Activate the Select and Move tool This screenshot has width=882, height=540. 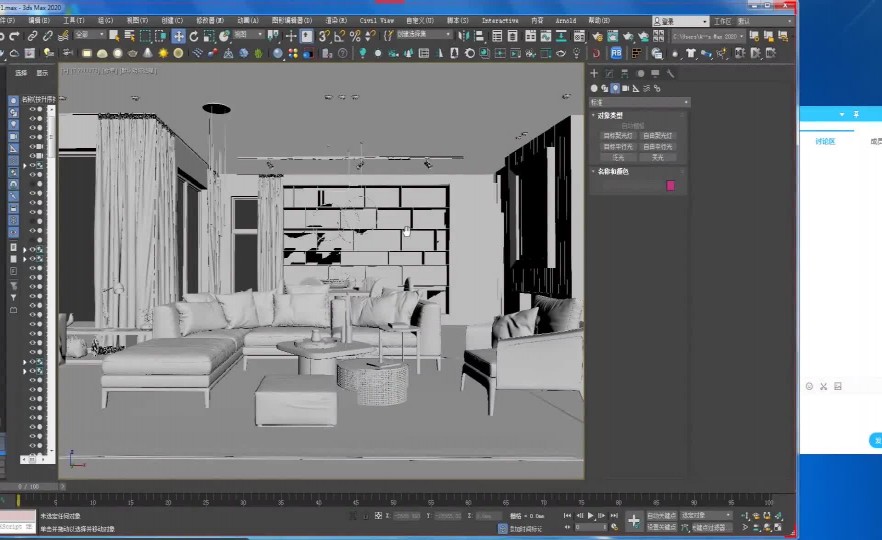178,37
